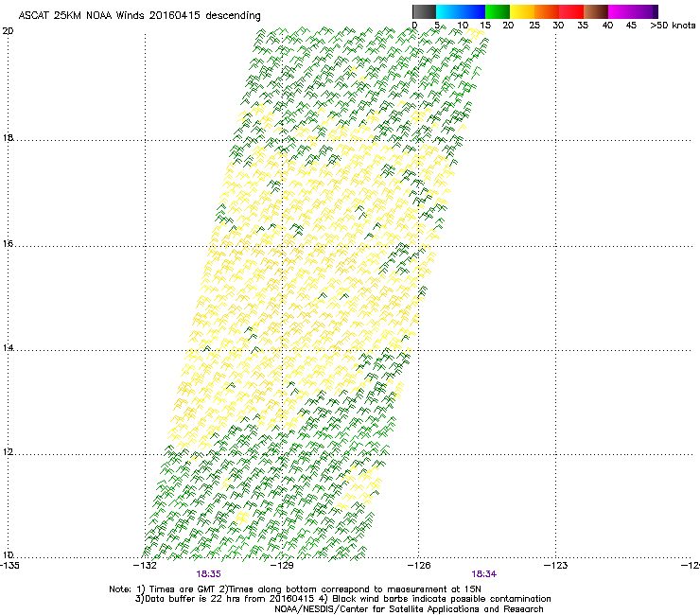
Task: Click the note line '3)Data buffer is 22 hrs'
Action: (342, 599)
